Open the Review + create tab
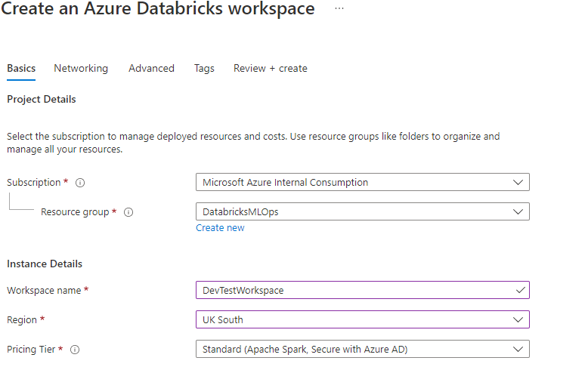 point(271,69)
